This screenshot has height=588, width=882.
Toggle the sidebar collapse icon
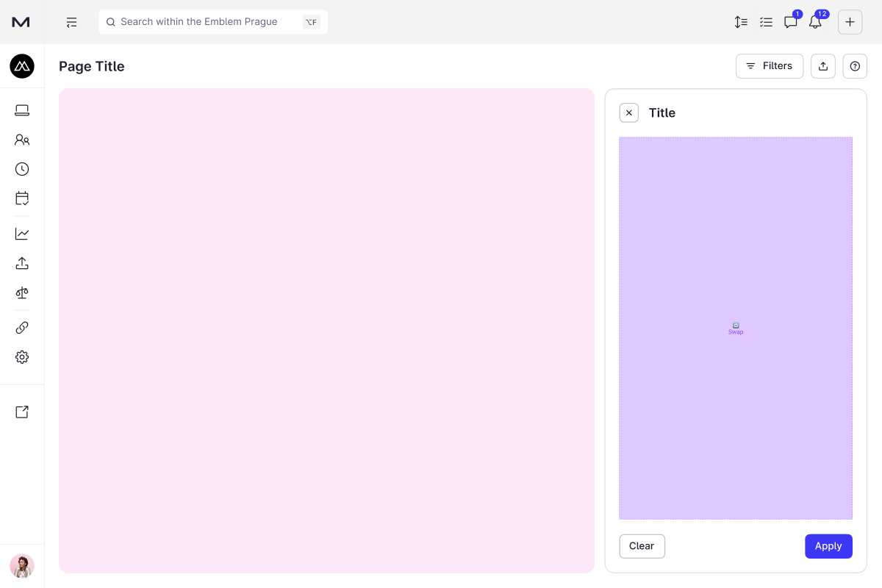coord(71,22)
